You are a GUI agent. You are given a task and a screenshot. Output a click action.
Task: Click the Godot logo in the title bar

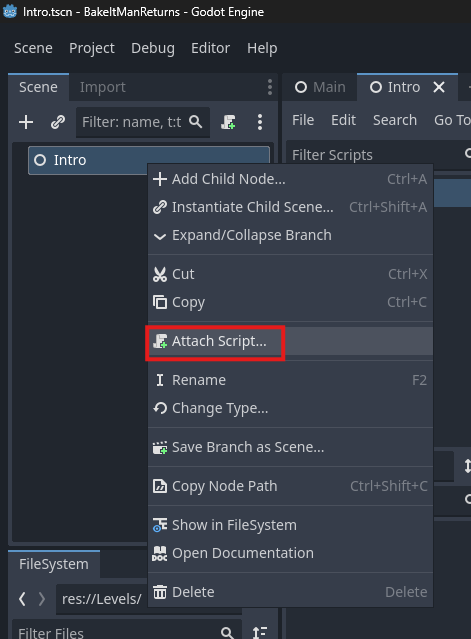(10, 11)
